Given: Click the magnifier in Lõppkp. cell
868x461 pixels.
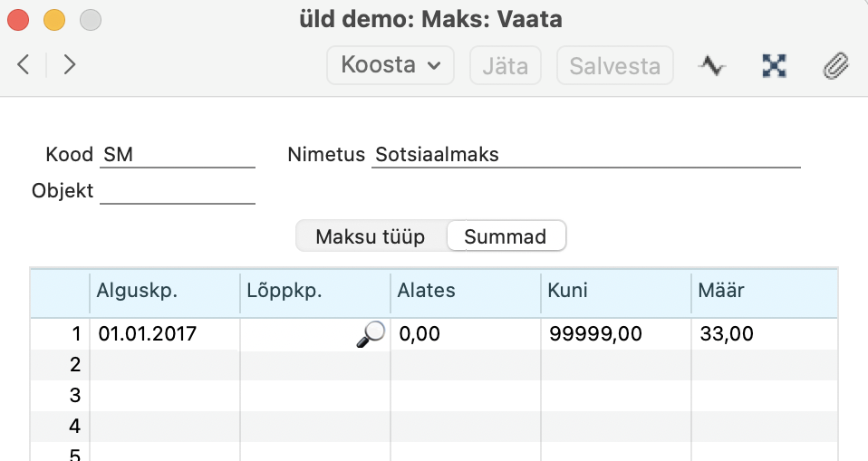Looking at the screenshot, I should pos(371,333).
